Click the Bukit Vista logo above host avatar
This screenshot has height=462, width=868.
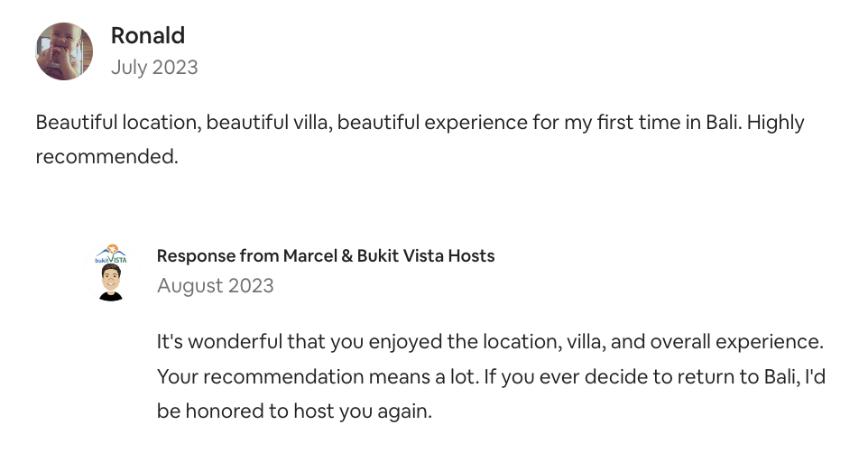coord(111,254)
